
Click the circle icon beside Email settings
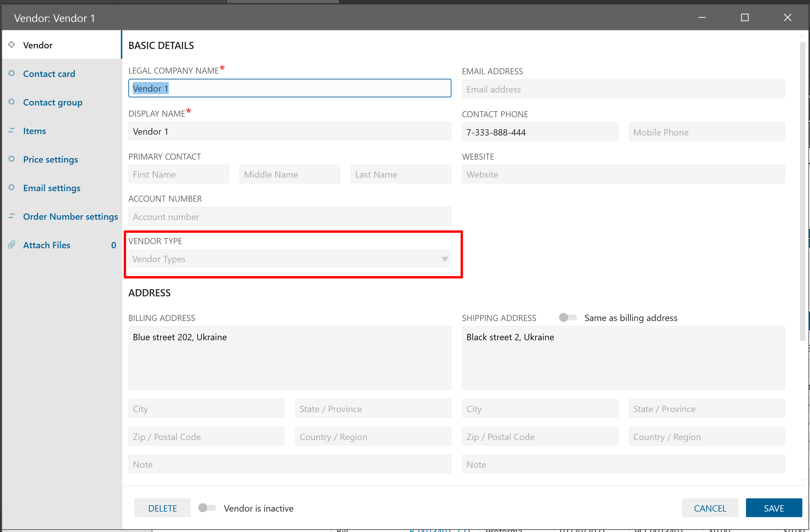coord(11,188)
